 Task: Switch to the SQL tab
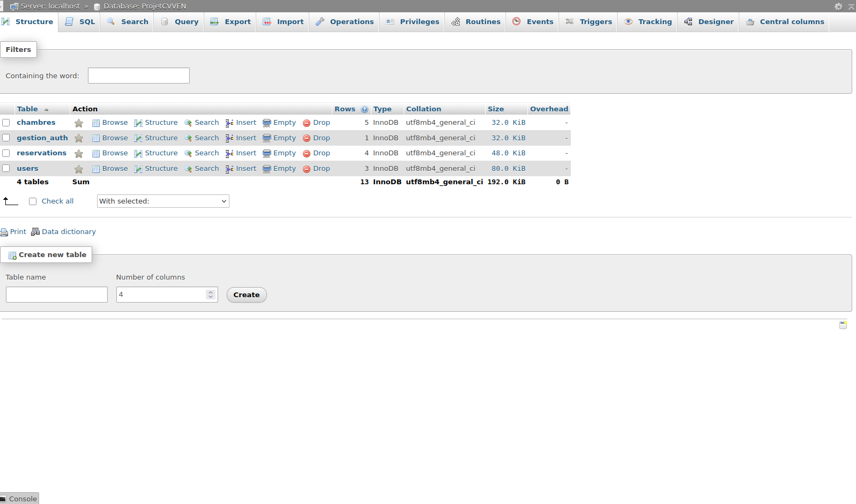tap(79, 22)
